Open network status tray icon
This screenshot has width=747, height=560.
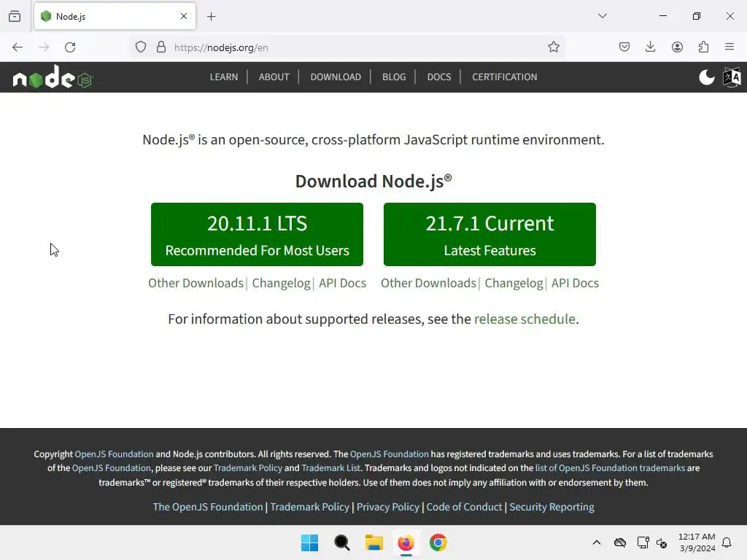click(643, 542)
